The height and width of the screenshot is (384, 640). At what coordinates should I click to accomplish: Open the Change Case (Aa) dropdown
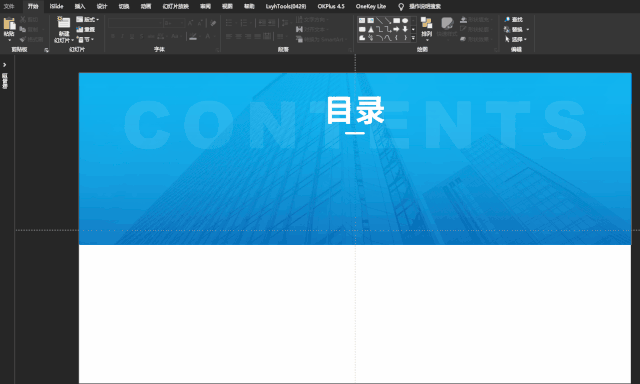click(176, 36)
